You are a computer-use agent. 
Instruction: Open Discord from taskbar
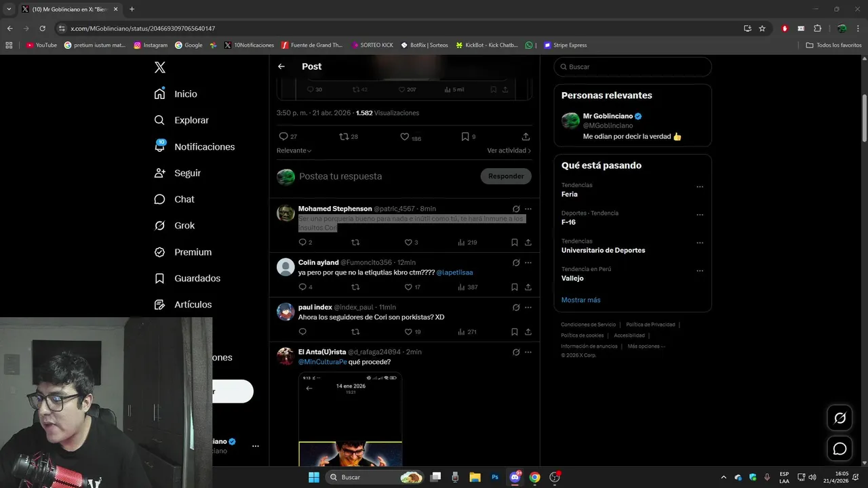coord(515,477)
